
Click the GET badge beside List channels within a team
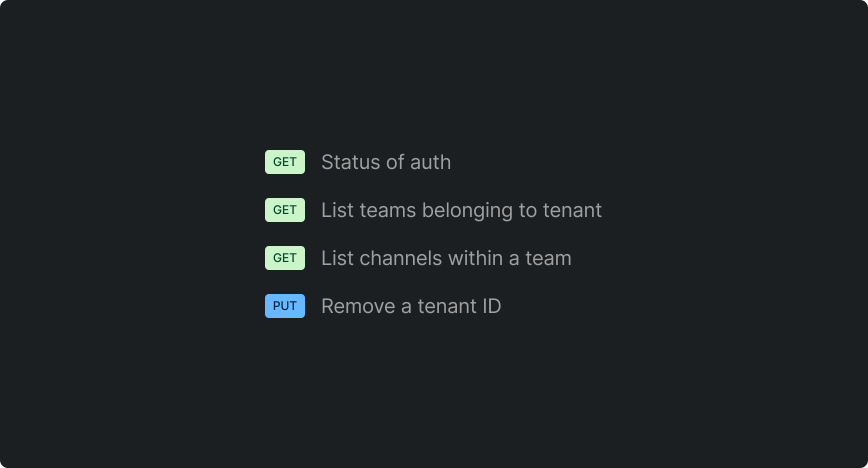(284, 257)
